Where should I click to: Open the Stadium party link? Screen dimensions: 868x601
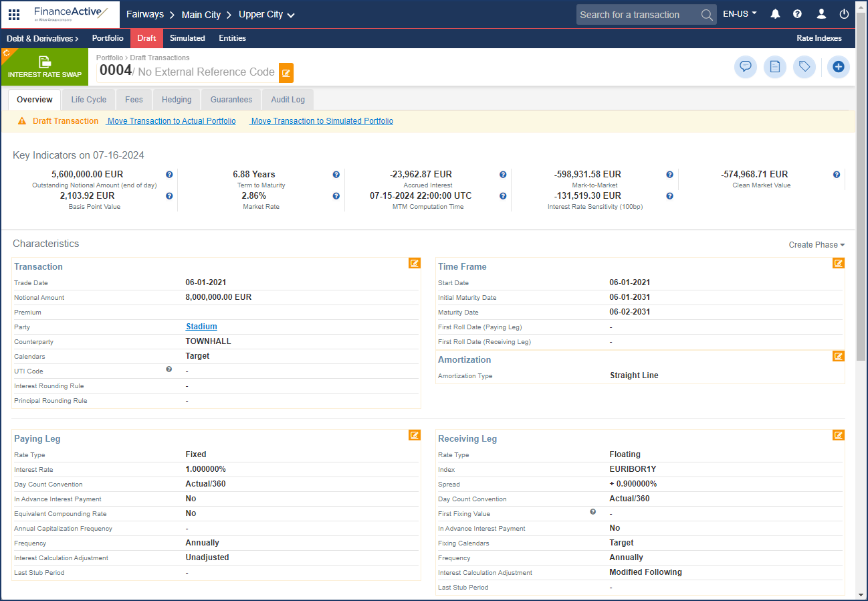coord(201,327)
